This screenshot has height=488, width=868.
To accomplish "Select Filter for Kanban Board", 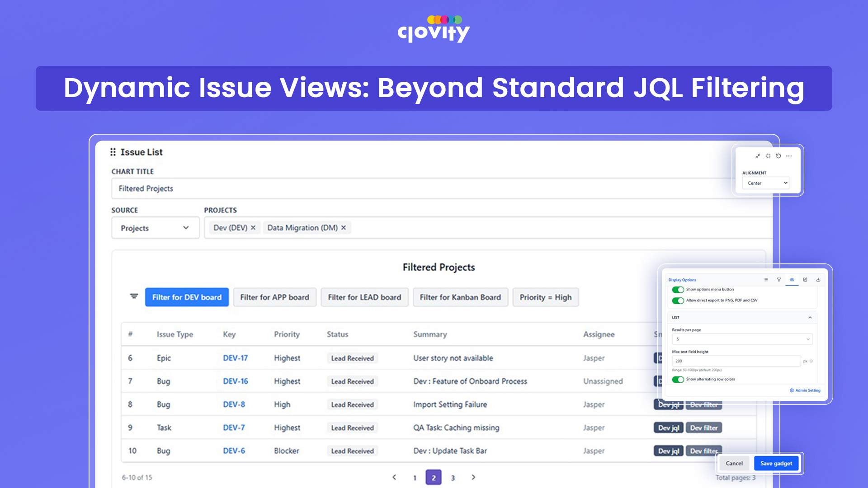I will point(460,297).
